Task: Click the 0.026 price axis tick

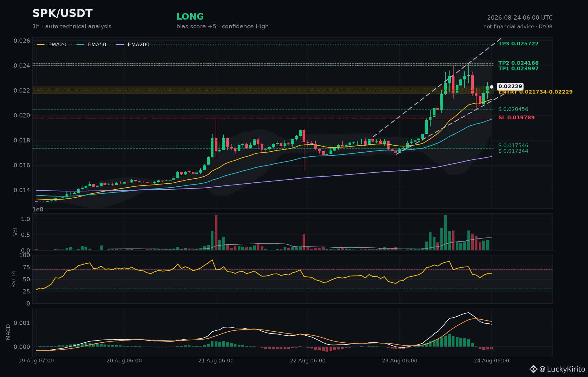Action: [22, 41]
